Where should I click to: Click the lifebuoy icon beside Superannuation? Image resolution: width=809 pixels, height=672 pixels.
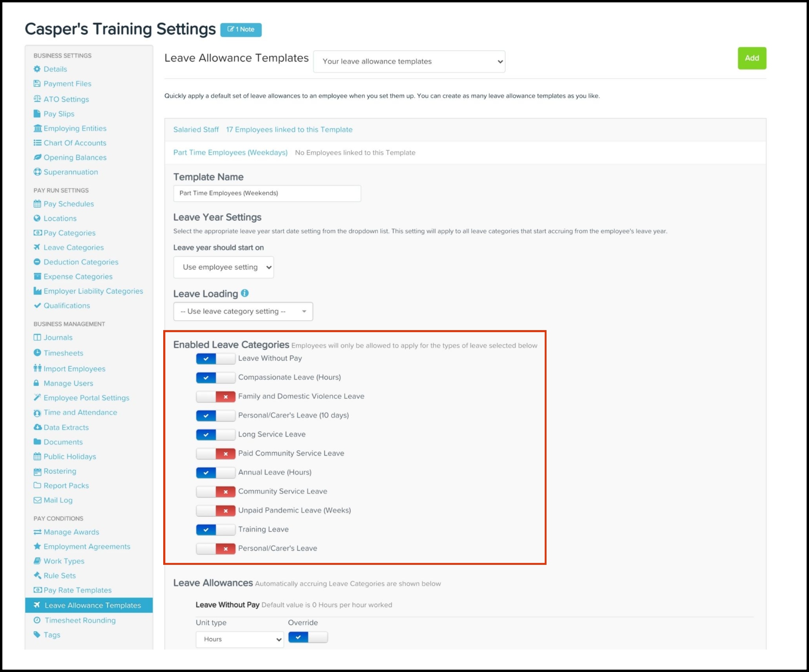(x=37, y=172)
